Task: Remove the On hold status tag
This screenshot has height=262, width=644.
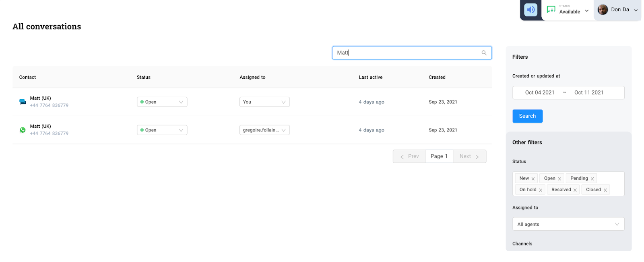Action: [541, 190]
